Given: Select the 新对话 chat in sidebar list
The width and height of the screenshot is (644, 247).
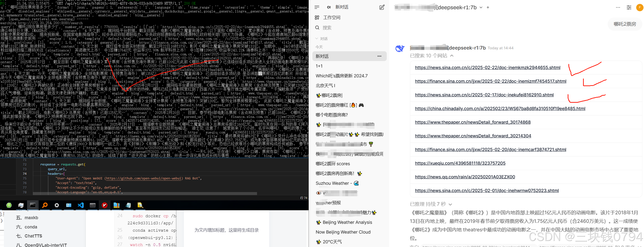Looking at the screenshot, I should coord(349,56).
